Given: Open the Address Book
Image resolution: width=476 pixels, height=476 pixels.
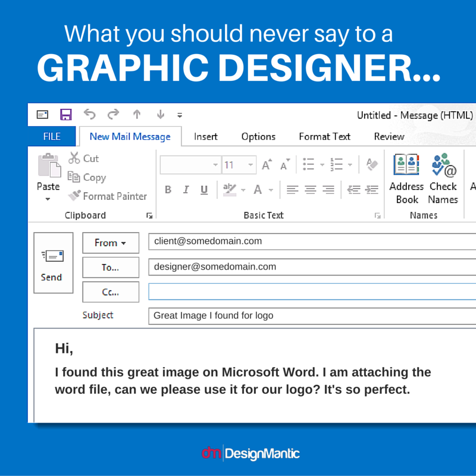Looking at the screenshot, I should (406, 178).
